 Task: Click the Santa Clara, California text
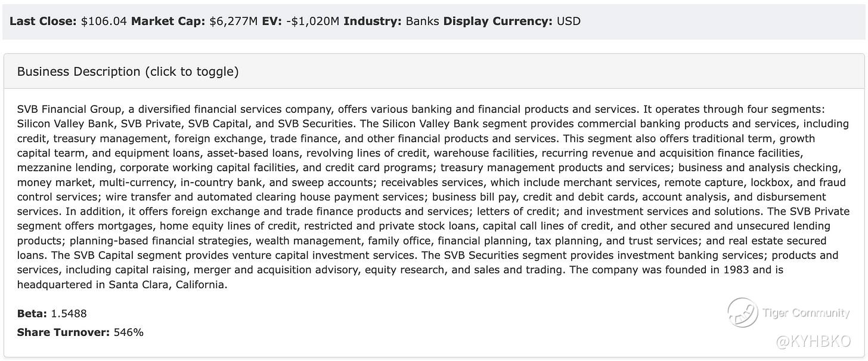pyautogui.click(x=168, y=285)
